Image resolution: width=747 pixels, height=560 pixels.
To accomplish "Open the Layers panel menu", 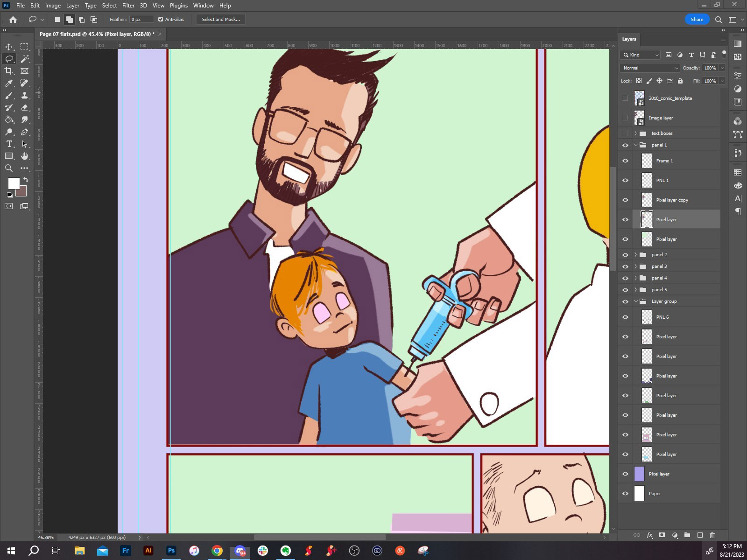I will pos(723,40).
